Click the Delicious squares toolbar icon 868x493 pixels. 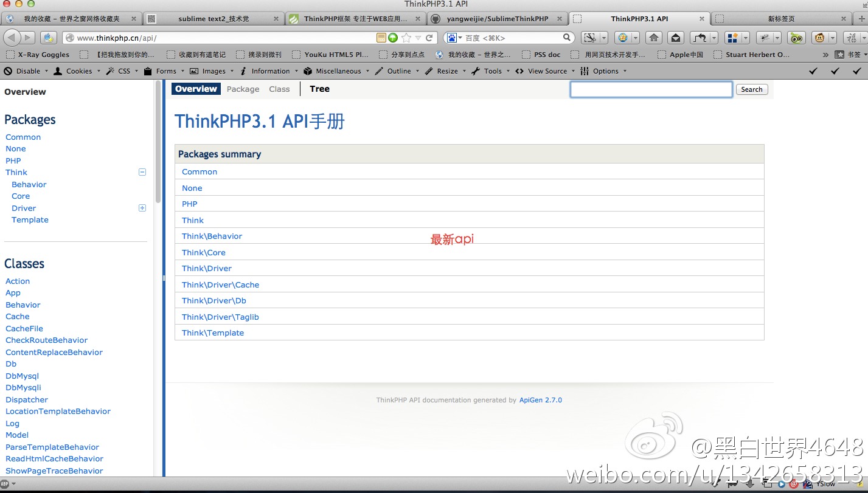(x=733, y=38)
